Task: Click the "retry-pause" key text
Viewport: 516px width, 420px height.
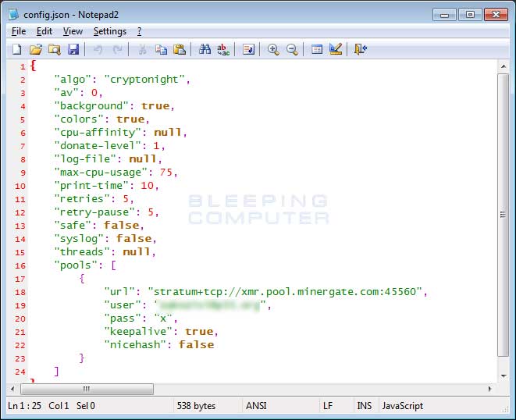Action: pyautogui.click(x=94, y=212)
